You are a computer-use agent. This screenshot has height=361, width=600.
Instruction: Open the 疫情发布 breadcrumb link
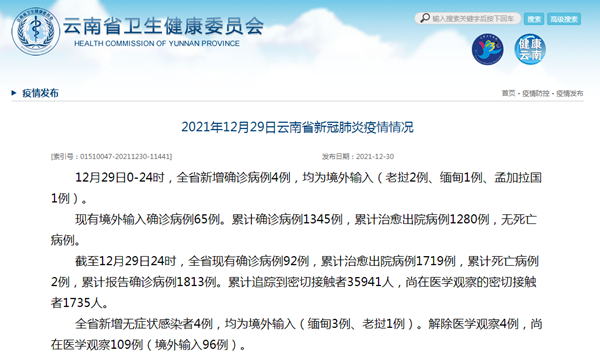click(570, 93)
